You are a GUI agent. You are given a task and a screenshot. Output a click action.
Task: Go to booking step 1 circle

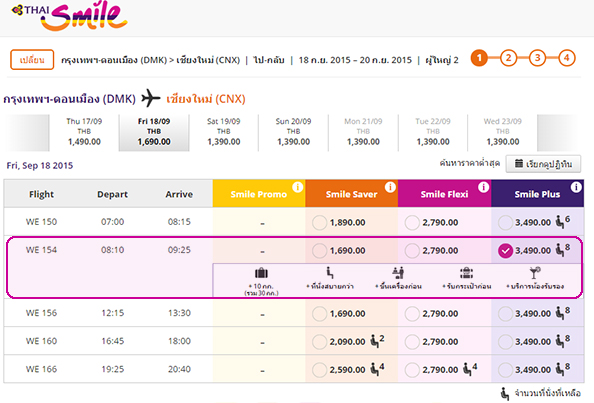(x=479, y=58)
